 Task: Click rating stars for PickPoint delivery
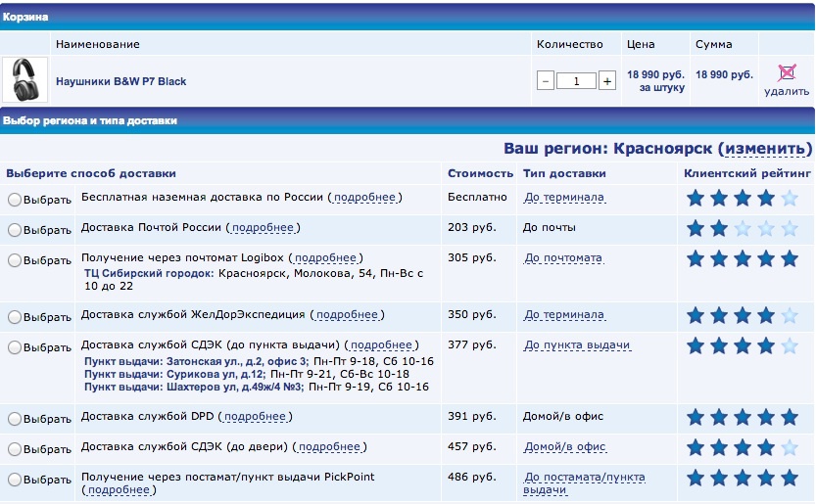click(743, 478)
